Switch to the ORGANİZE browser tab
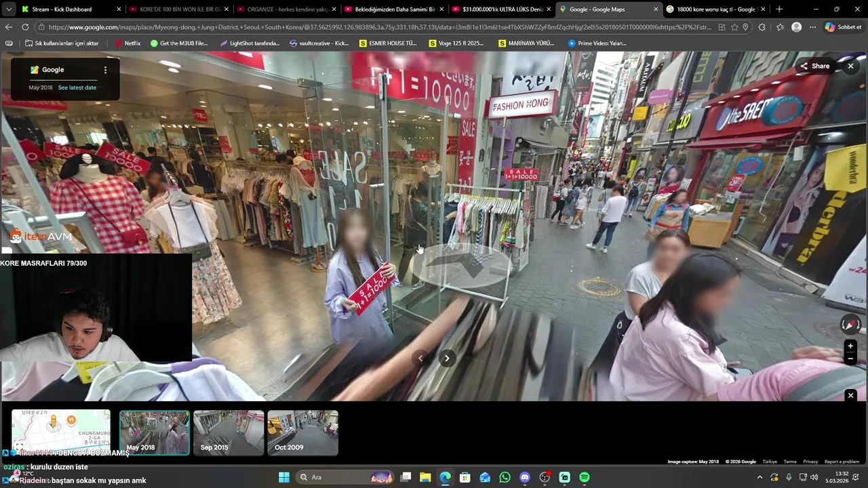868x488 pixels. [x=287, y=9]
